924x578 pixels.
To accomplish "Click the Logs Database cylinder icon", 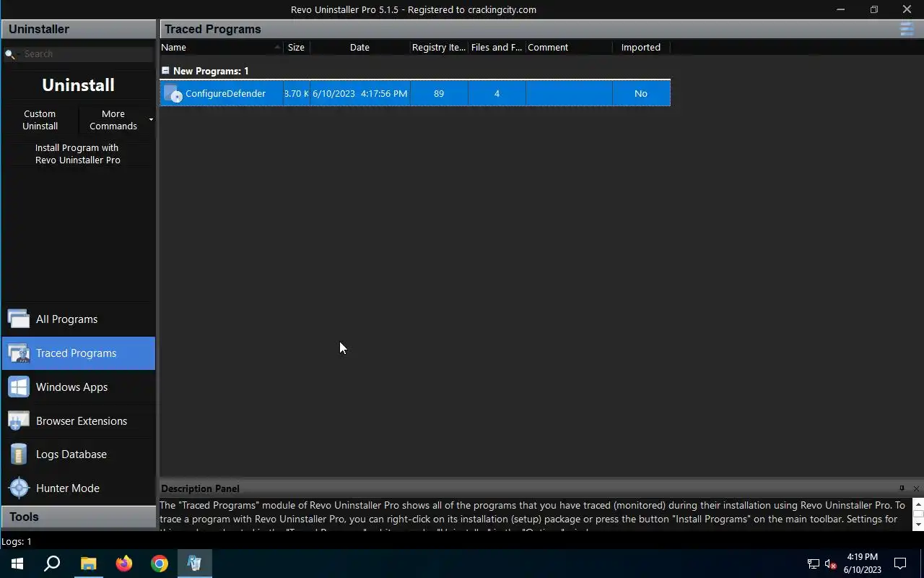I will tap(19, 454).
